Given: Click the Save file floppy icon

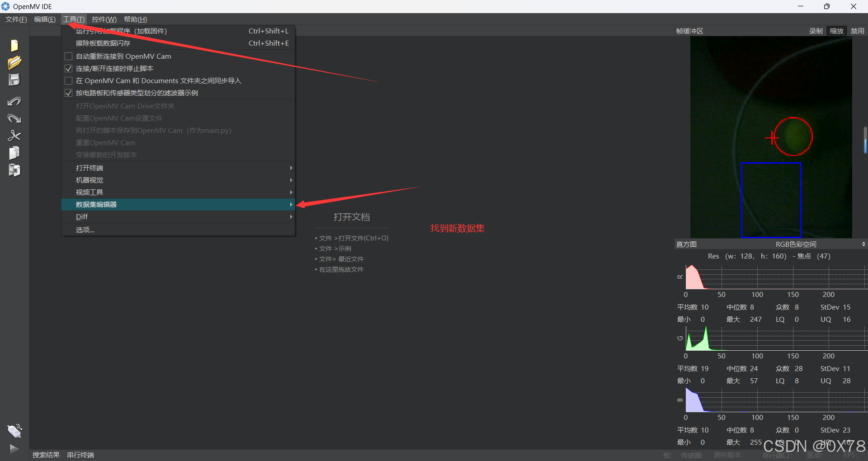Looking at the screenshot, I should (x=14, y=80).
